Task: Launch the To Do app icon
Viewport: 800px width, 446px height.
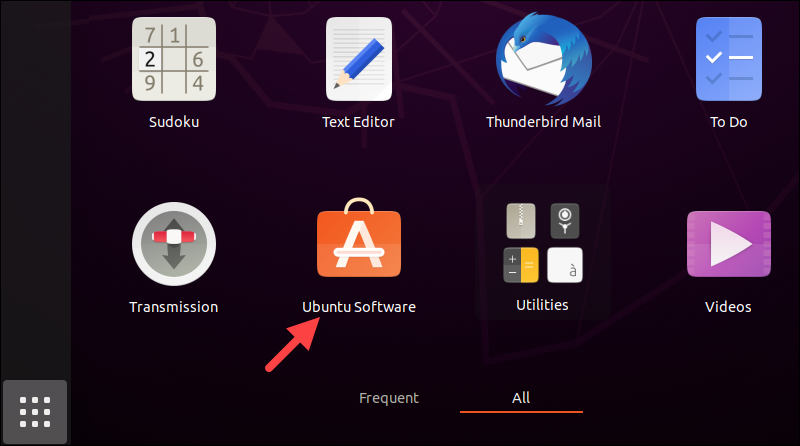Action: [x=729, y=59]
